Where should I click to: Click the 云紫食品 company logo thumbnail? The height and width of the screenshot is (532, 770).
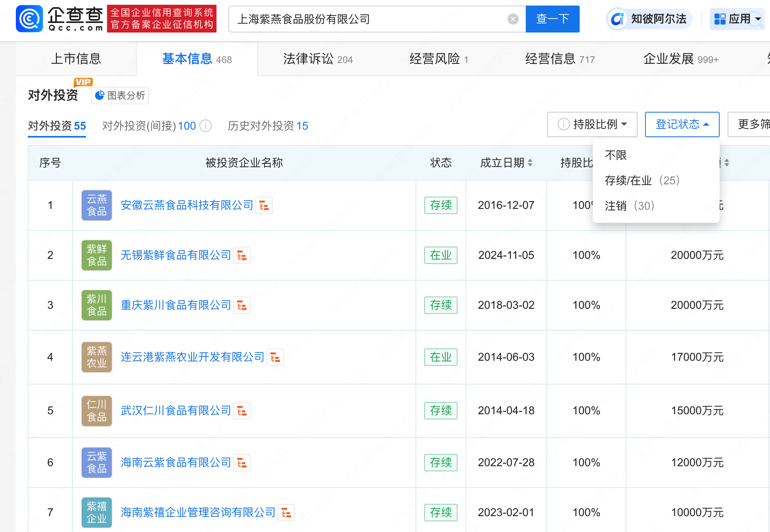pos(97,463)
